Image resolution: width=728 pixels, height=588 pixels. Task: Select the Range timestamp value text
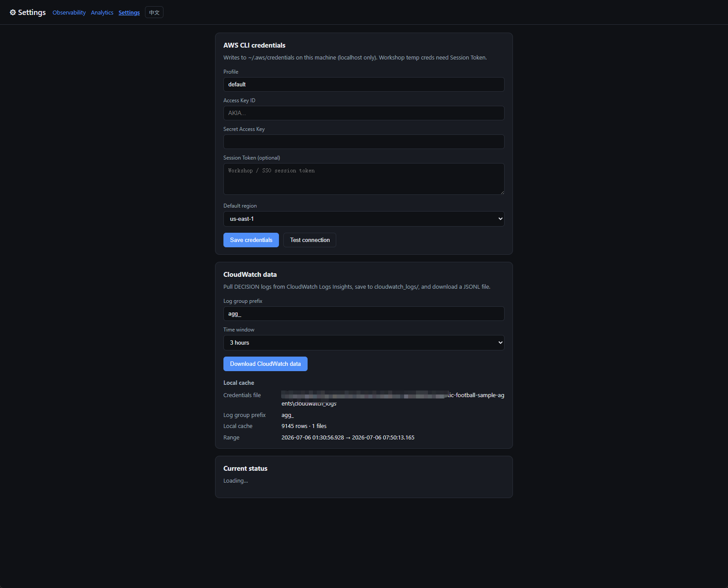coord(348,438)
